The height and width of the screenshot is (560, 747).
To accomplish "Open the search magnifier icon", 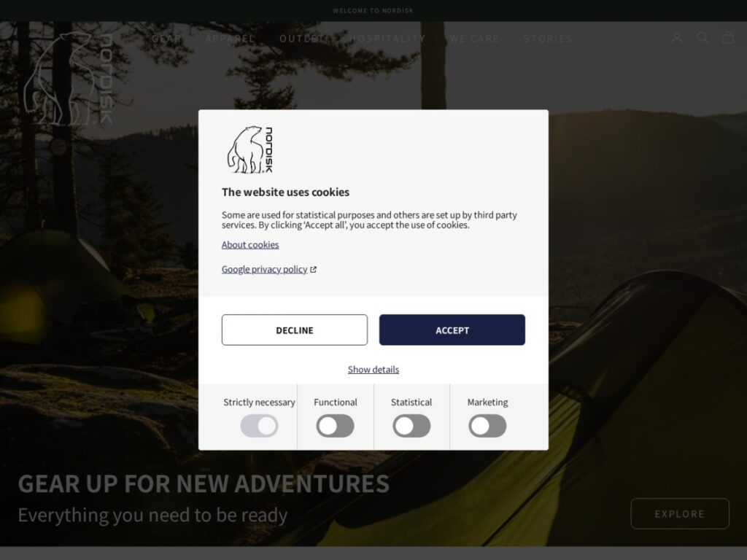I will (x=702, y=37).
